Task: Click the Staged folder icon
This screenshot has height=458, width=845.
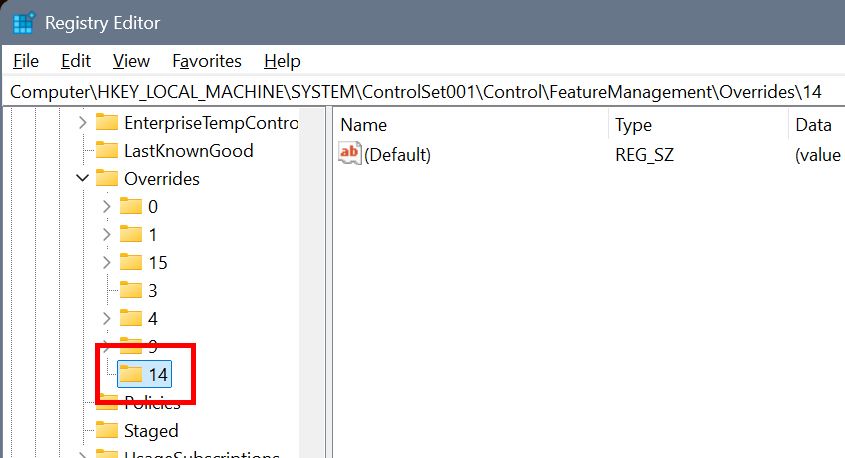Action: tap(107, 430)
